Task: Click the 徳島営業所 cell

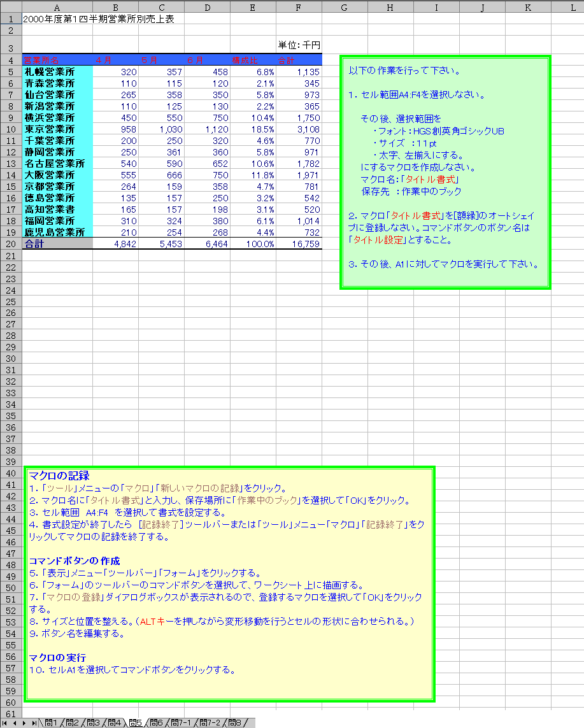Action: pos(57,198)
